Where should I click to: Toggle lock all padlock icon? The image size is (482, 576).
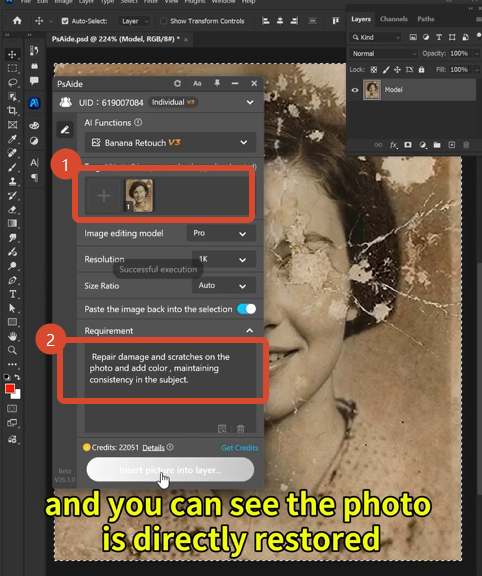coord(421,69)
